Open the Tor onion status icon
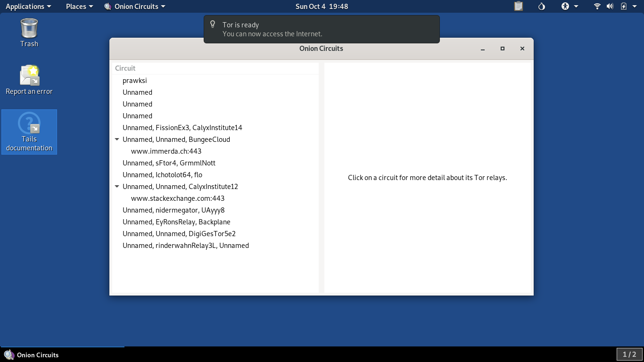The image size is (644, 362). 542,6
